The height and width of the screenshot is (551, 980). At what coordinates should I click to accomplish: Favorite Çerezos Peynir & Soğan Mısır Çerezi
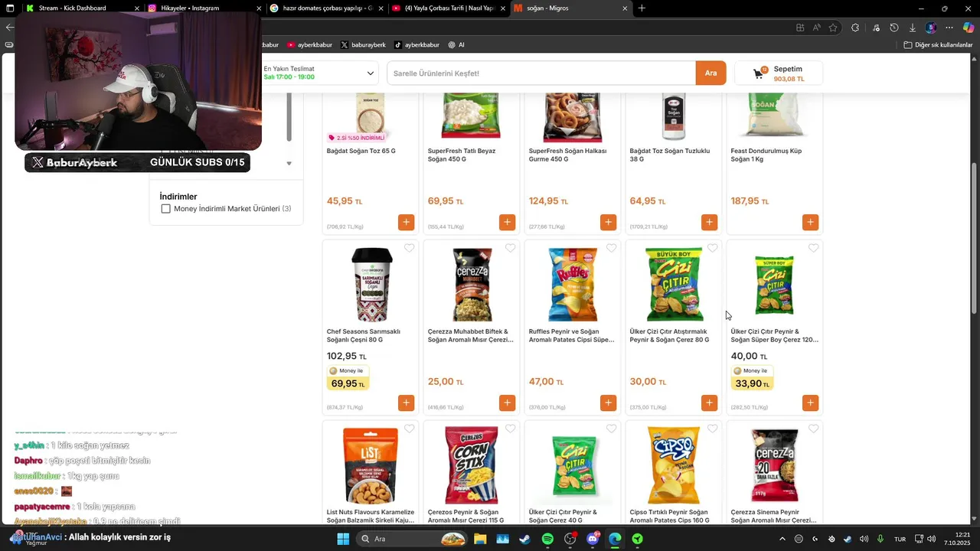click(x=510, y=429)
